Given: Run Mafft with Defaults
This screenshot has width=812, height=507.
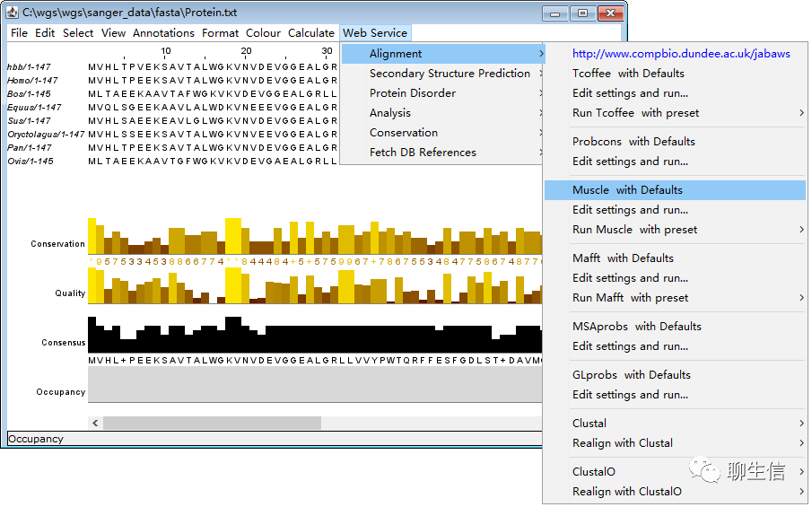Looking at the screenshot, I should 676,258.
